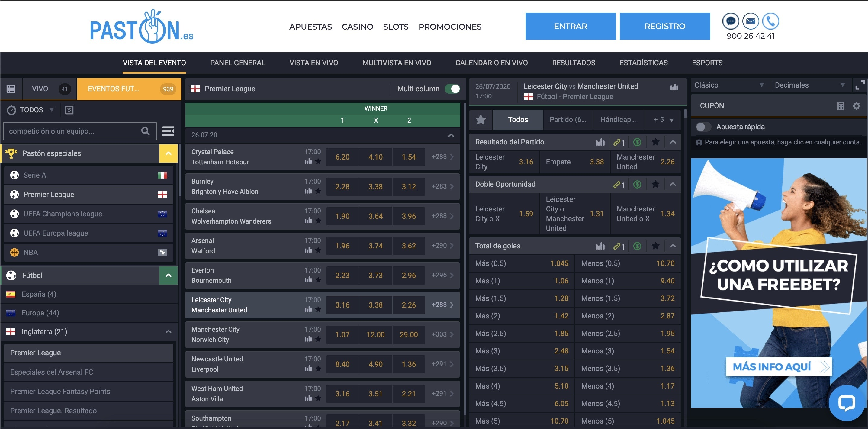Pick Burnley win odds 2.28

click(x=342, y=187)
